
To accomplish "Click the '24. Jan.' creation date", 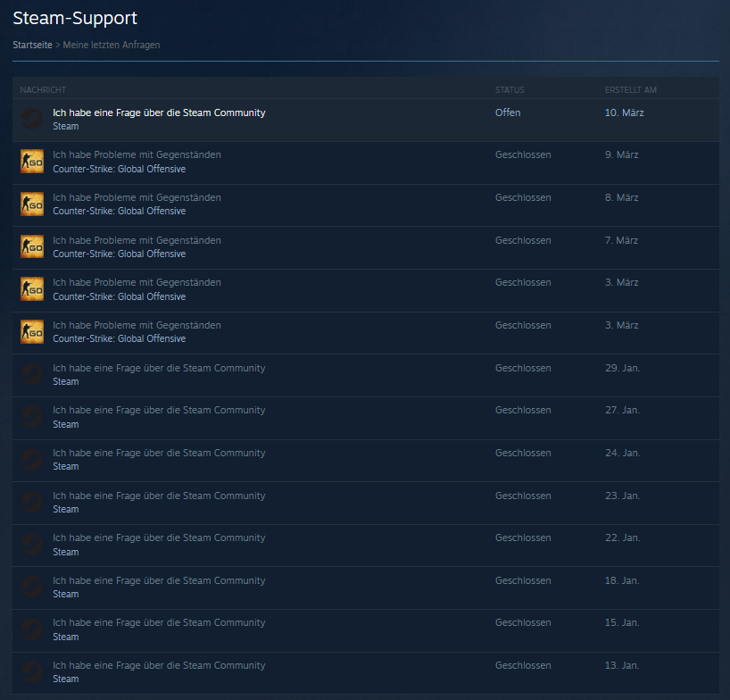I will tap(622, 453).
